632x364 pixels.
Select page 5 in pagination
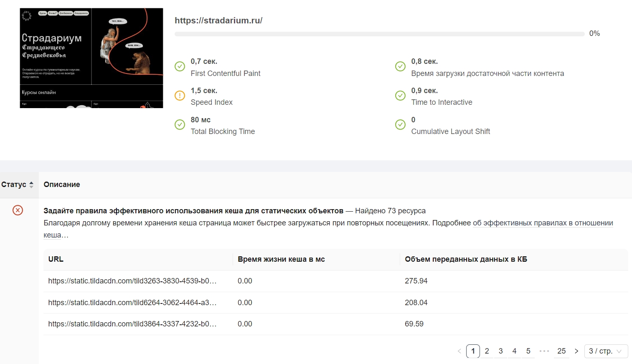[528, 351]
